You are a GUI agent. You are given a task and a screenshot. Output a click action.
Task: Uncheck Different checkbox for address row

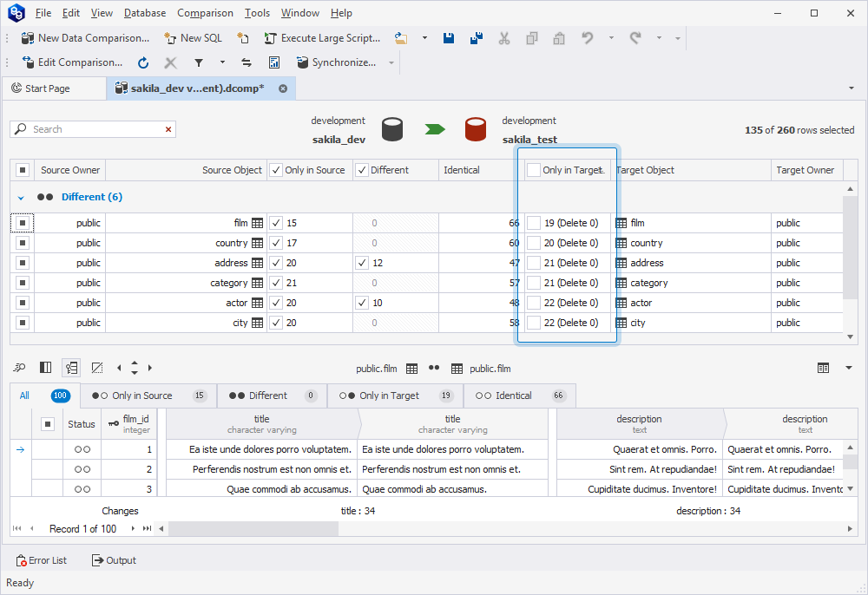362,263
